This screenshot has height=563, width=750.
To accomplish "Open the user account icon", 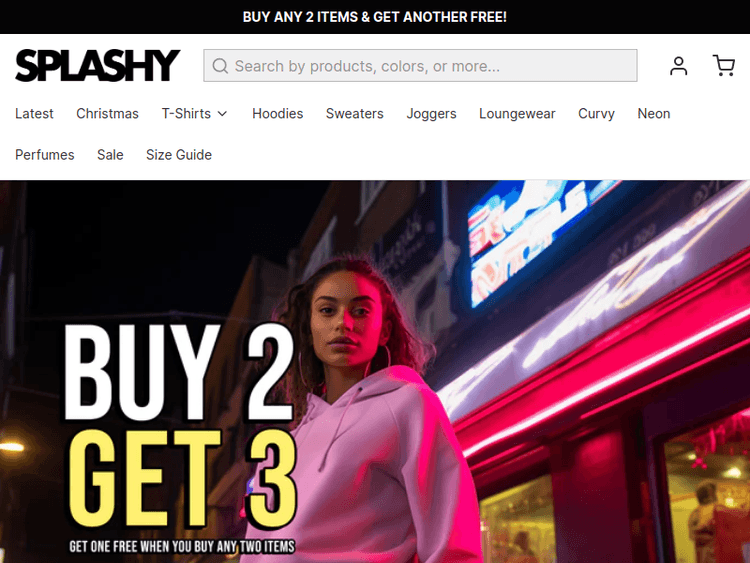I will click(x=678, y=66).
